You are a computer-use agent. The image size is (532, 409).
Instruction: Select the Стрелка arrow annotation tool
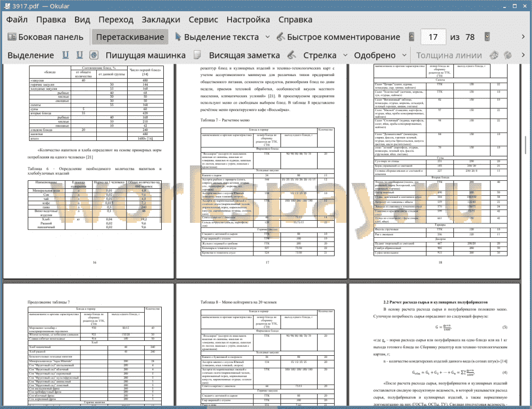[x=320, y=55]
